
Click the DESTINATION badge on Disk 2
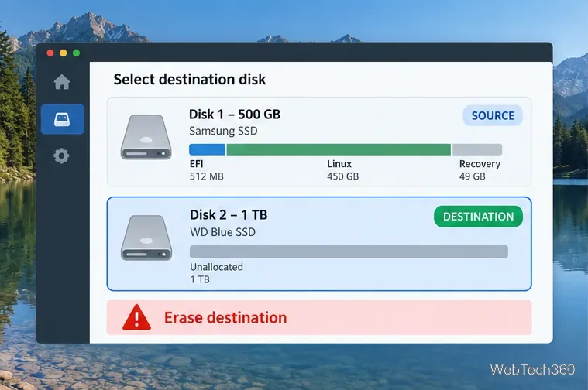point(478,217)
